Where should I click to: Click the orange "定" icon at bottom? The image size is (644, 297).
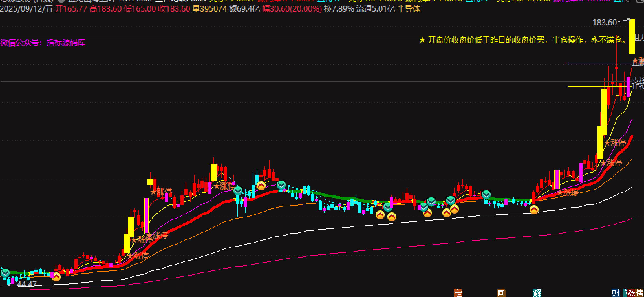(x=458, y=293)
